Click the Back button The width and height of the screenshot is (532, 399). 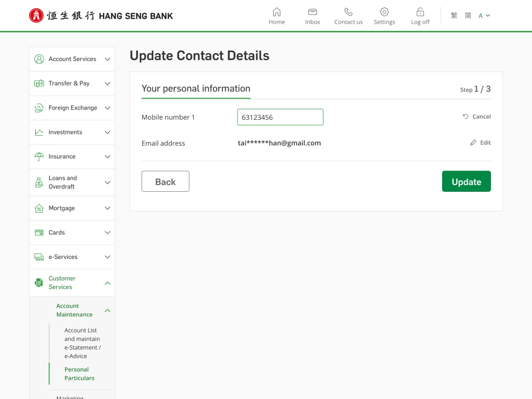click(165, 182)
